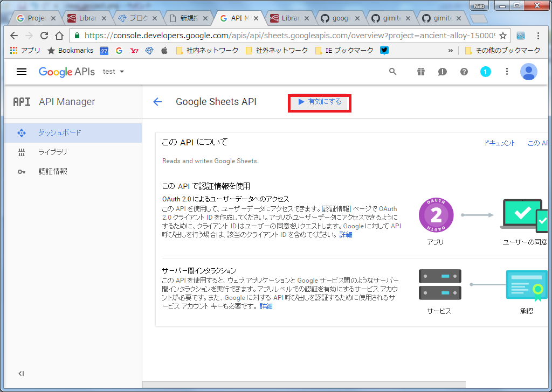Expand the IE ブックマーク bookmark folder

tap(344, 51)
